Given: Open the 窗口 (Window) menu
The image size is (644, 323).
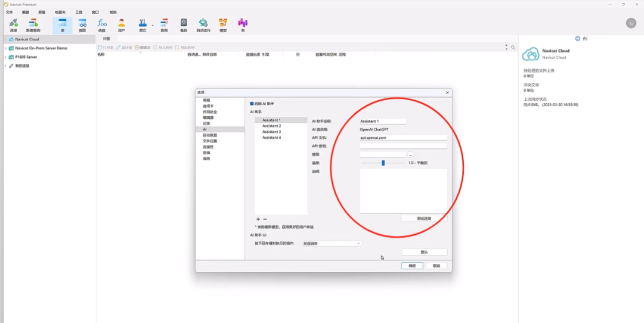Looking at the screenshot, I should coord(95,13).
